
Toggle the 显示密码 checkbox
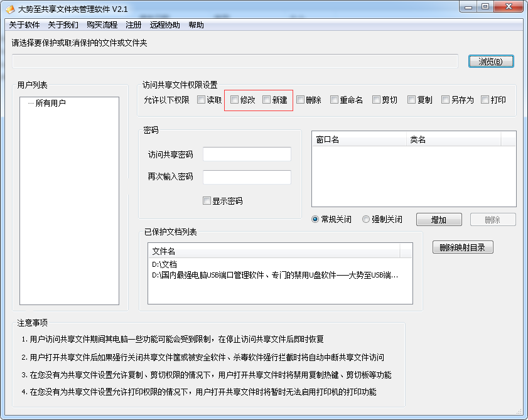point(207,201)
